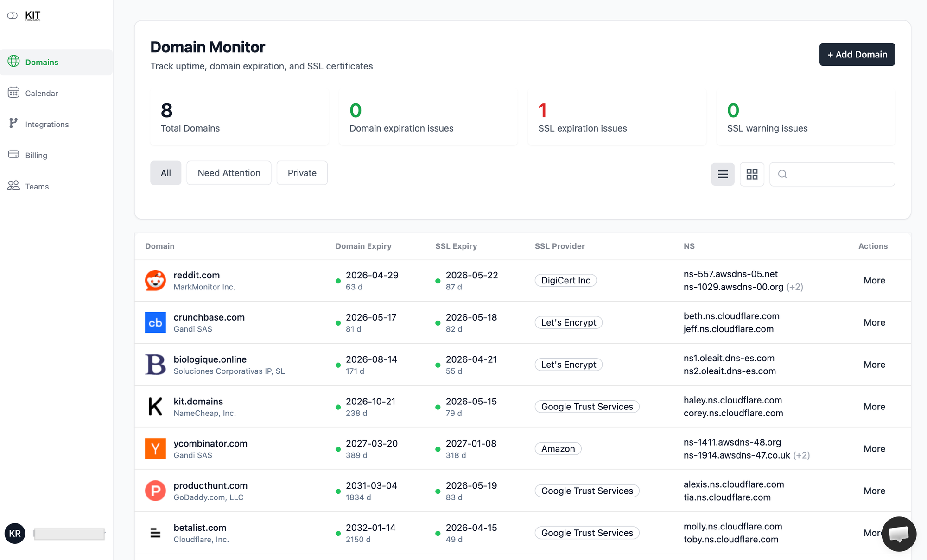Open More actions for crunchbase.com
Screen dimensions: 927x560
(874, 322)
